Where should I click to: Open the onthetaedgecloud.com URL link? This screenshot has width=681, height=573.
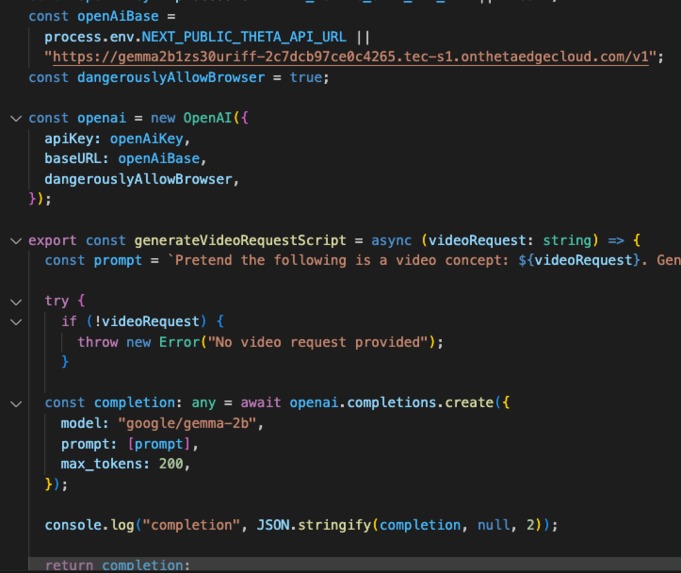pyautogui.click(x=350, y=57)
